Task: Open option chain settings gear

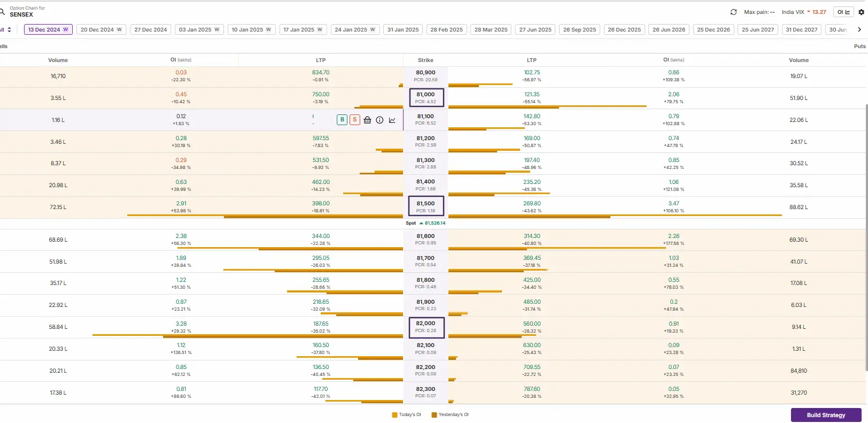Action: point(861,12)
